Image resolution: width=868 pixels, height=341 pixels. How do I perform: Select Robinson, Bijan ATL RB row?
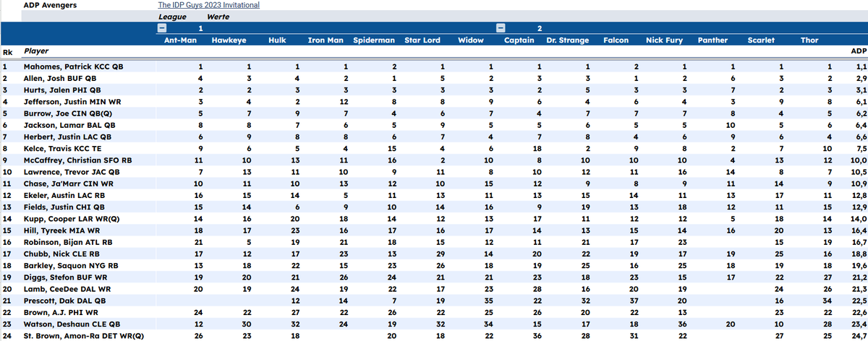[434, 243]
